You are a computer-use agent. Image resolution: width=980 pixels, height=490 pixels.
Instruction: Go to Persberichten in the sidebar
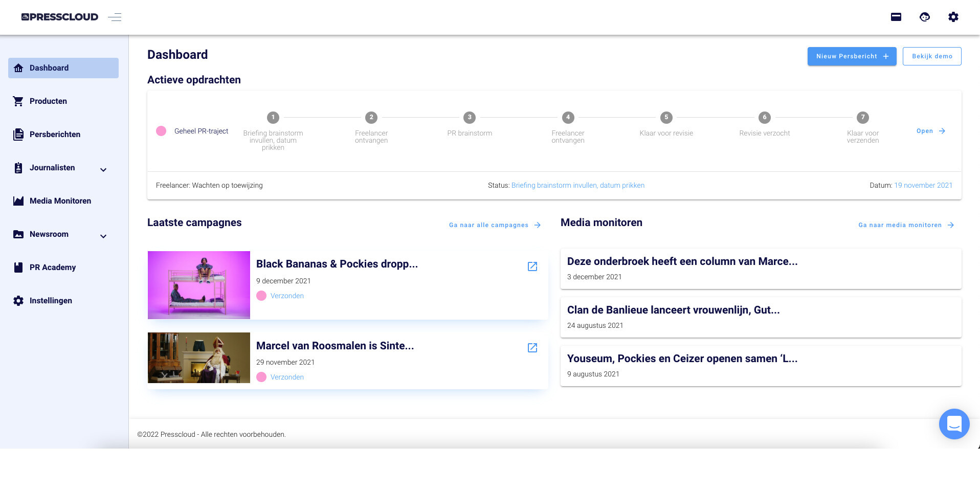[55, 135]
